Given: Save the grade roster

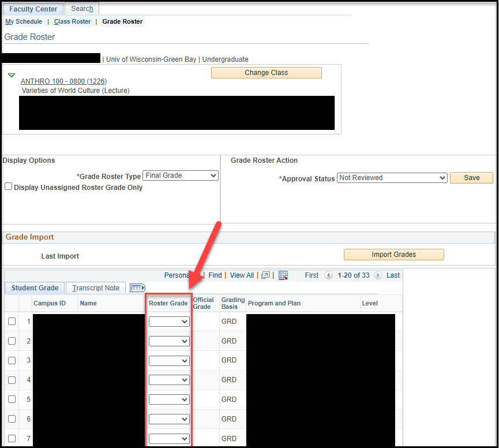Looking at the screenshot, I should [x=471, y=178].
